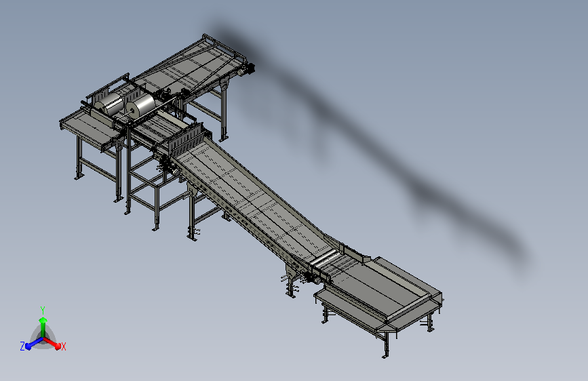This screenshot has height=381, width=588.
Task: Select the right-hand cylindrical roll on the upper platform
Action: click(140, 106)
